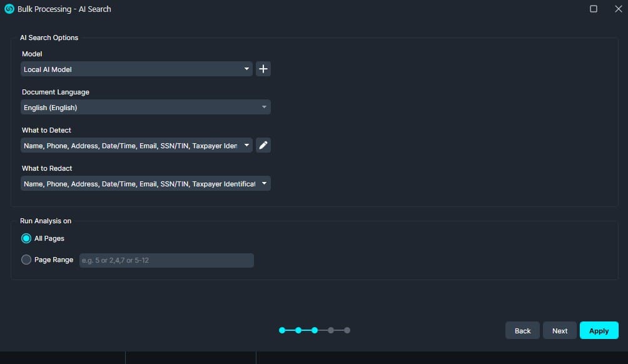628x364 pixels.
Task: Expand the What to Redact dropdown
Action: (145, 184)
